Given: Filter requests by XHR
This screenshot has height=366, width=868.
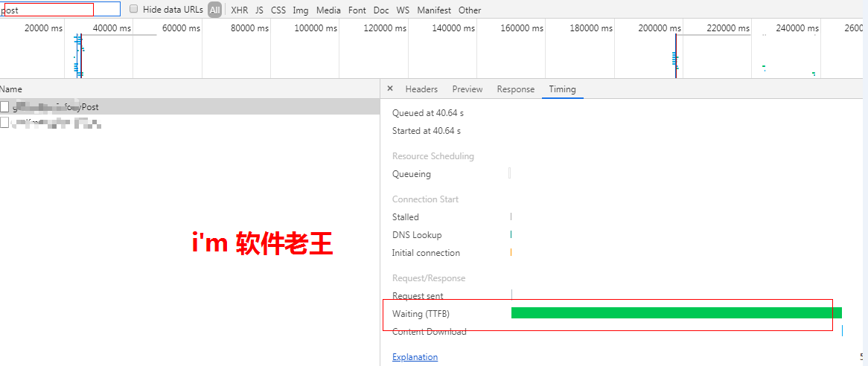Looking at the screenshot, I should click(239, 10).
